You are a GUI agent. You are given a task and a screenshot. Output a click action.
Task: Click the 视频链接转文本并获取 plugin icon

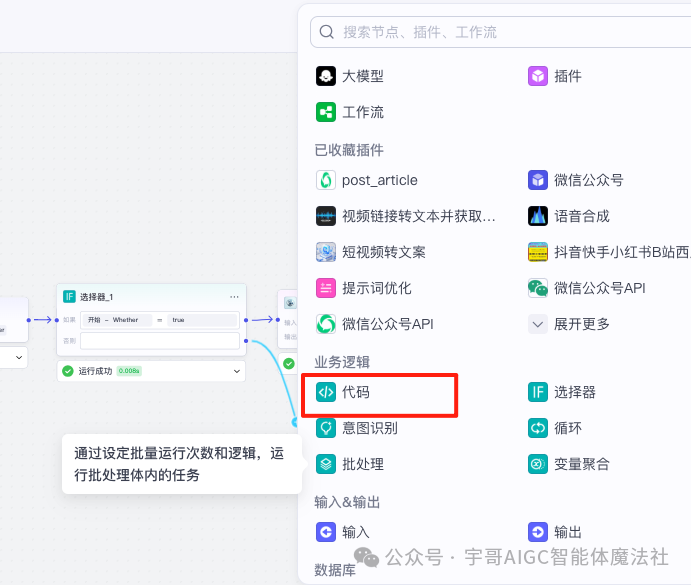[326, 216]
